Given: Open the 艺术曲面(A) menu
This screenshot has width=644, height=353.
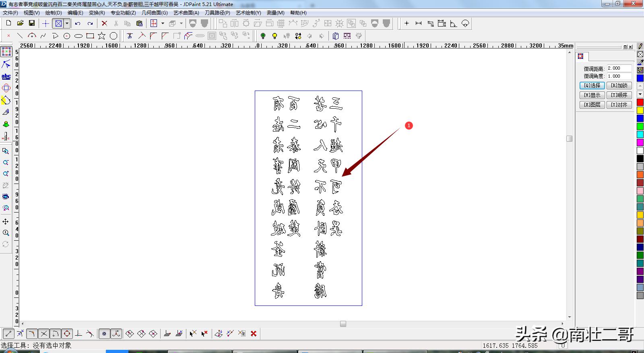Looking at the screenshot, I should (x=186, y=13).
